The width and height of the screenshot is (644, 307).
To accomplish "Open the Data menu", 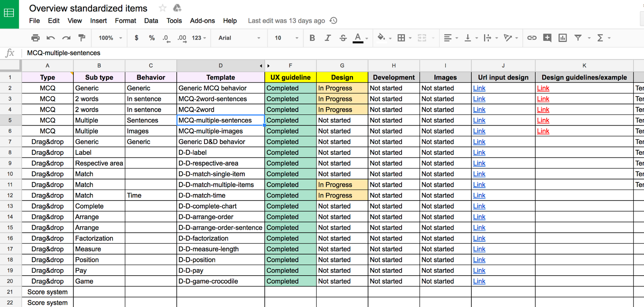I will (151, 21).
